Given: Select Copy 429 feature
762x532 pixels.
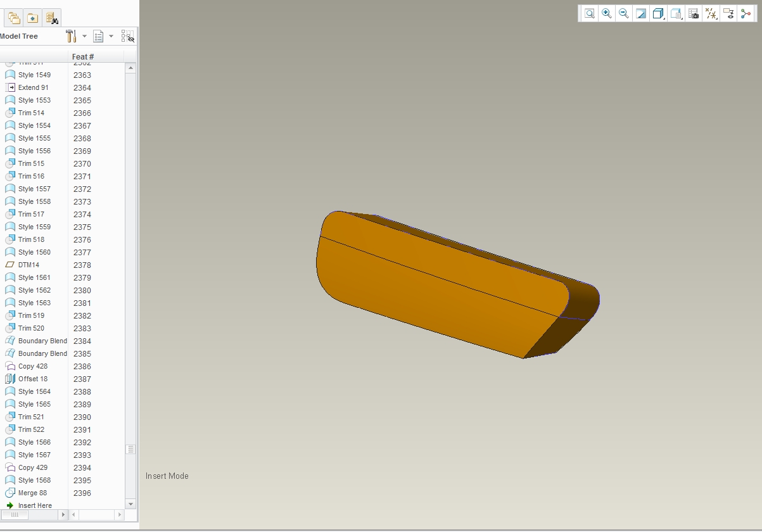Looking at the screenshot, I should click(x=33, y=467).
